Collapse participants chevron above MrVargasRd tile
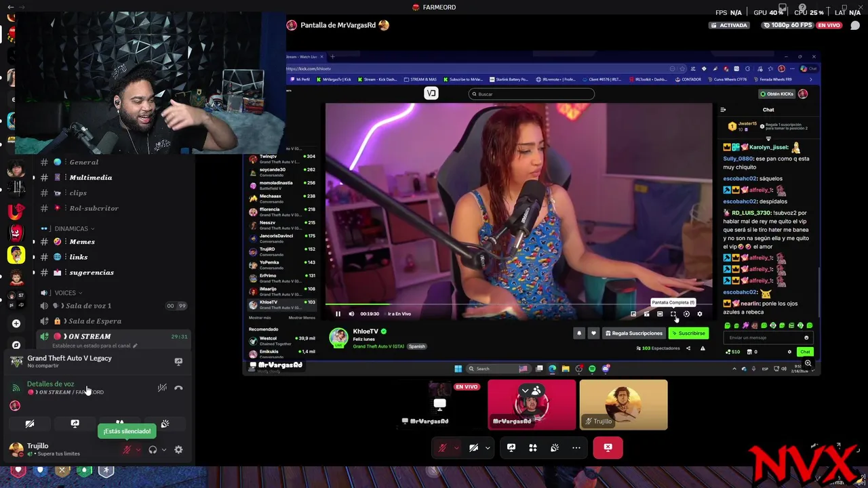 click(x=525, y=390)
